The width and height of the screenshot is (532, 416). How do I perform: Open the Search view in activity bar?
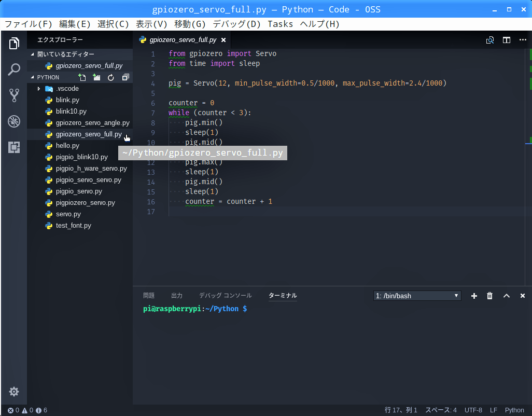[14, 69]
